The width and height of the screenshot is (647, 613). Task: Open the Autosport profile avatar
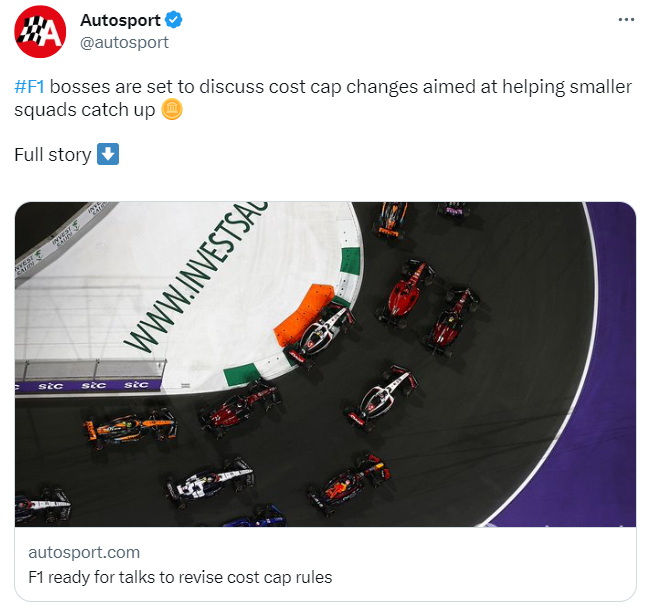[40, 31]
